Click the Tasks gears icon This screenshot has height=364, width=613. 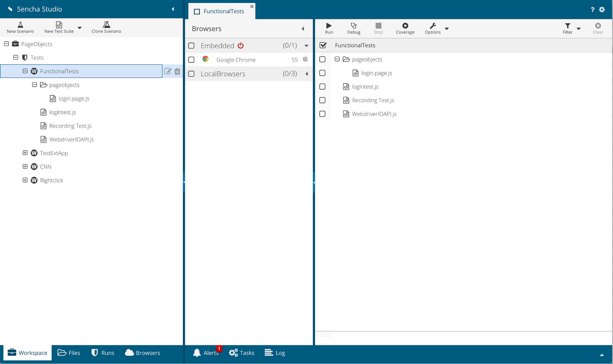(233, 353)
